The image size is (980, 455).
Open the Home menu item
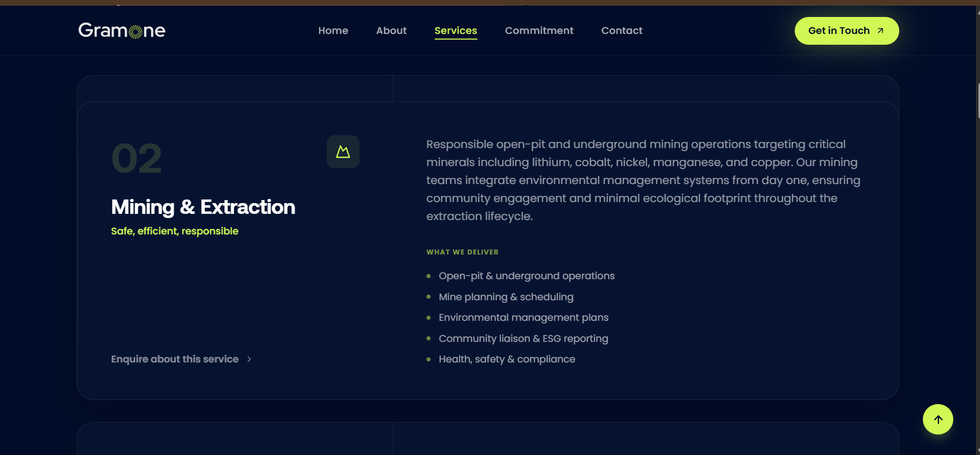333,31
